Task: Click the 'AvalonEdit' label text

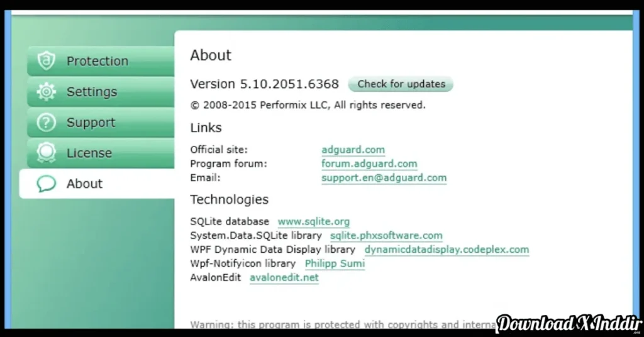Action: click(216, 277)
